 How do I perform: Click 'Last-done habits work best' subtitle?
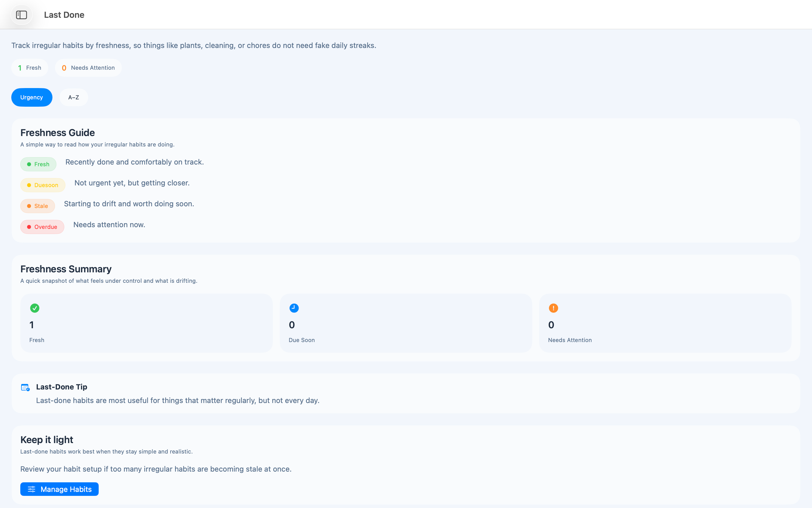click(106, 452)
